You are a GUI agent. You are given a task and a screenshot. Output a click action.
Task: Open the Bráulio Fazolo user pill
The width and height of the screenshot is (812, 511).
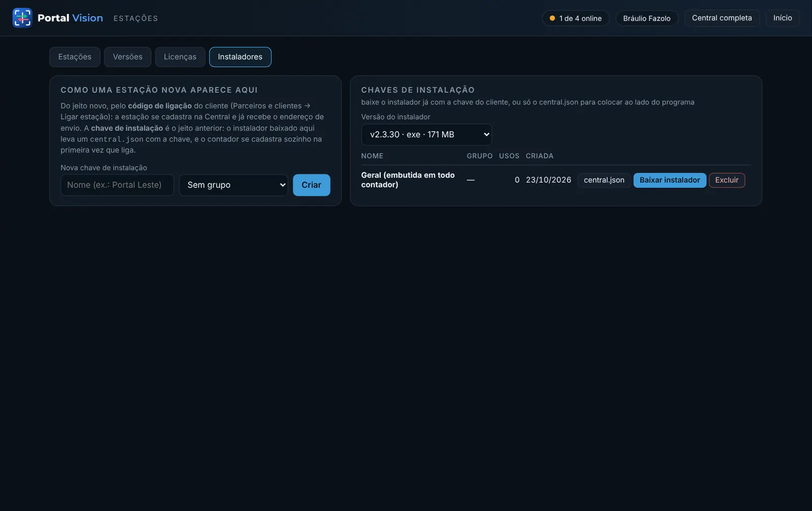pos(647,18)
